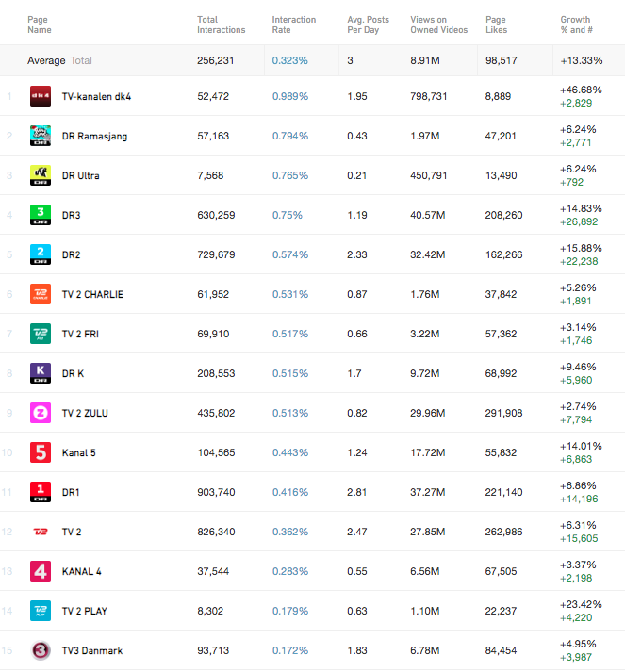Sort by Views on Owned Videos header
This screenshot has height=672, width=625.
438,25
